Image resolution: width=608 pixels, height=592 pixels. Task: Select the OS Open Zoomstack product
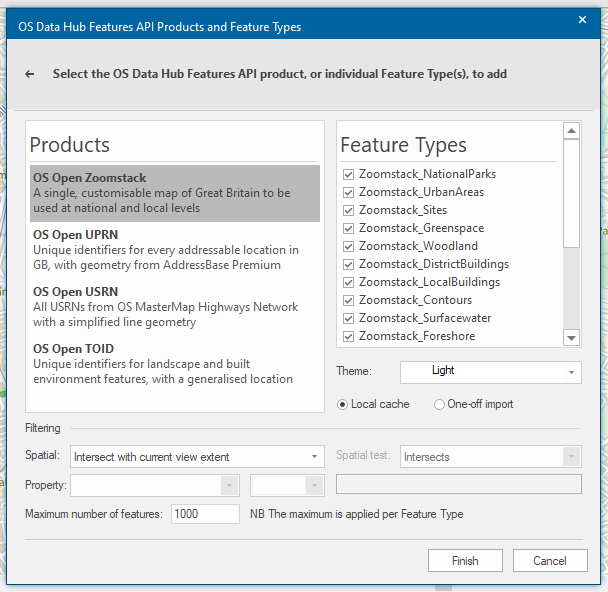tap(175, 193)
